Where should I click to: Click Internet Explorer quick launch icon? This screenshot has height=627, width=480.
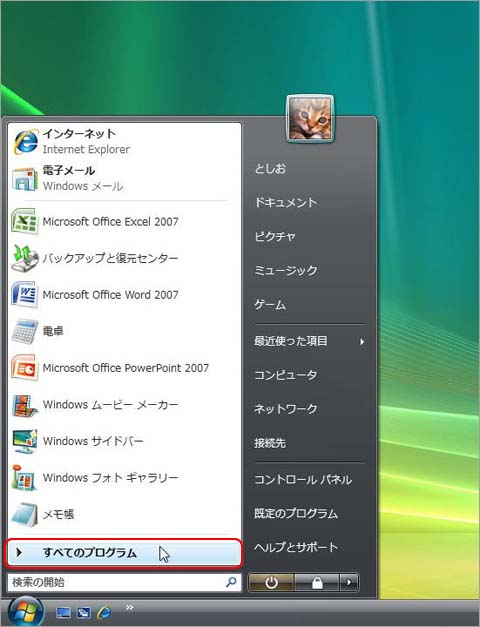[104, 612]
